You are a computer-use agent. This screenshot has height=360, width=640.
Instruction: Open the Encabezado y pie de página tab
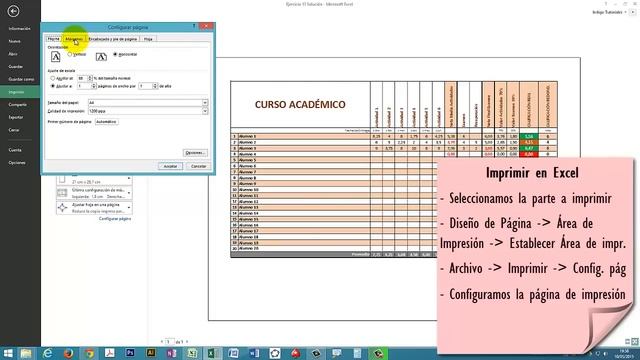[113, 39]
